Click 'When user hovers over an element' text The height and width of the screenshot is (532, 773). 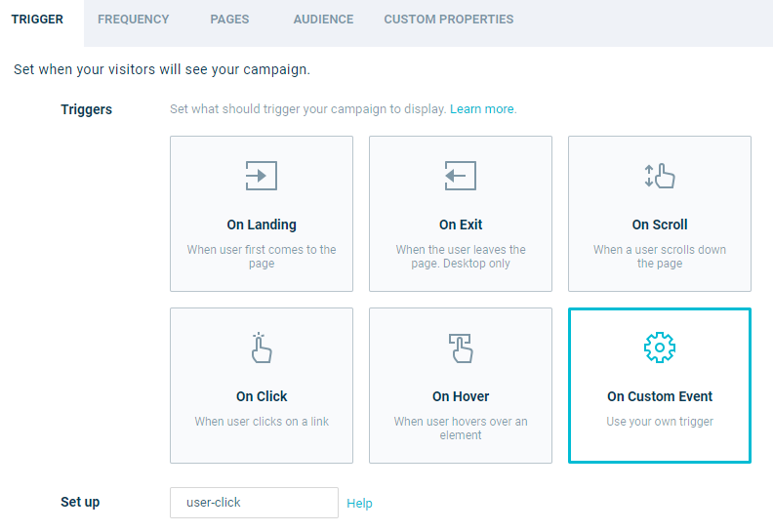(461, 428)
